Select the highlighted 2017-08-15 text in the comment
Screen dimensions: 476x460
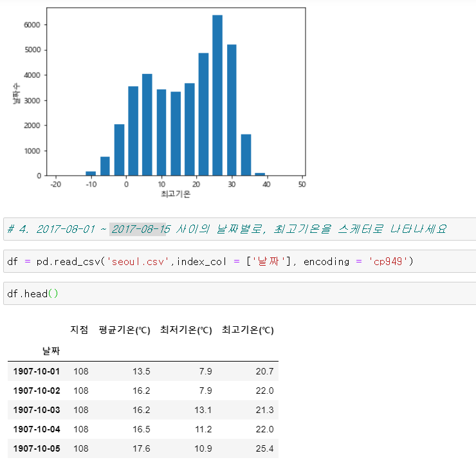point(141,229)
